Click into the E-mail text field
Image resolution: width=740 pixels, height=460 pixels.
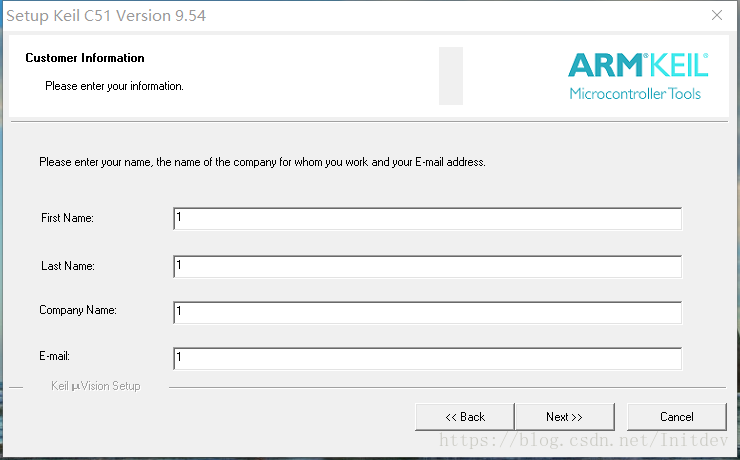pyautogui.click(x=427, y=357)
